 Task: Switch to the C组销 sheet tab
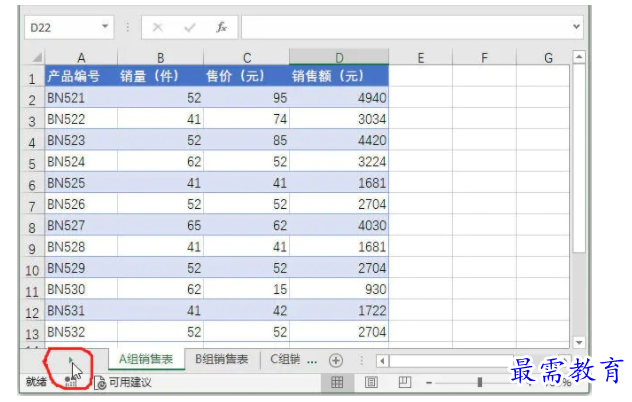click(285, 359)
